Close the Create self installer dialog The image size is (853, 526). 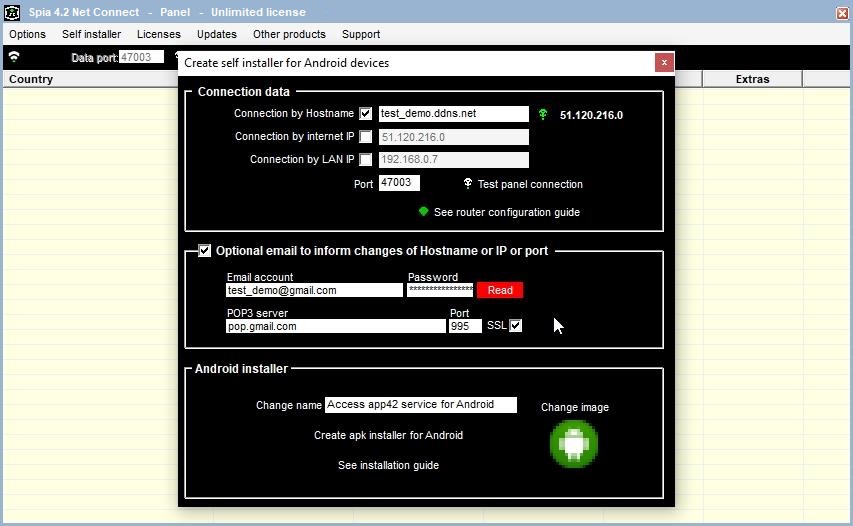[x=664, y=63]
